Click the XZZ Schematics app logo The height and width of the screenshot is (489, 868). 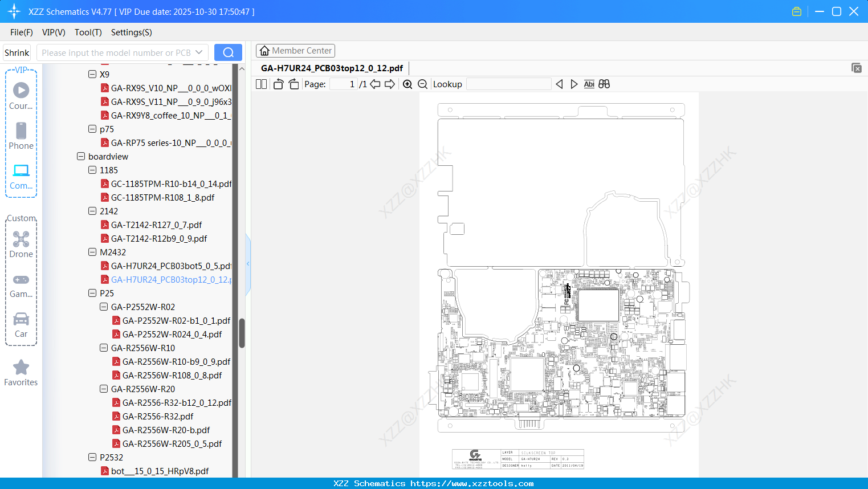coord(14,11)
